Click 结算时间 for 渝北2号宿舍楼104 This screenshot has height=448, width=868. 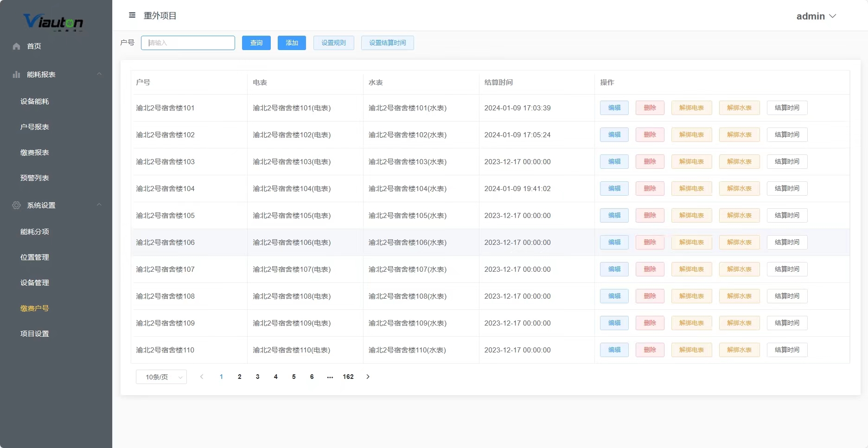(x=787, y=188)
